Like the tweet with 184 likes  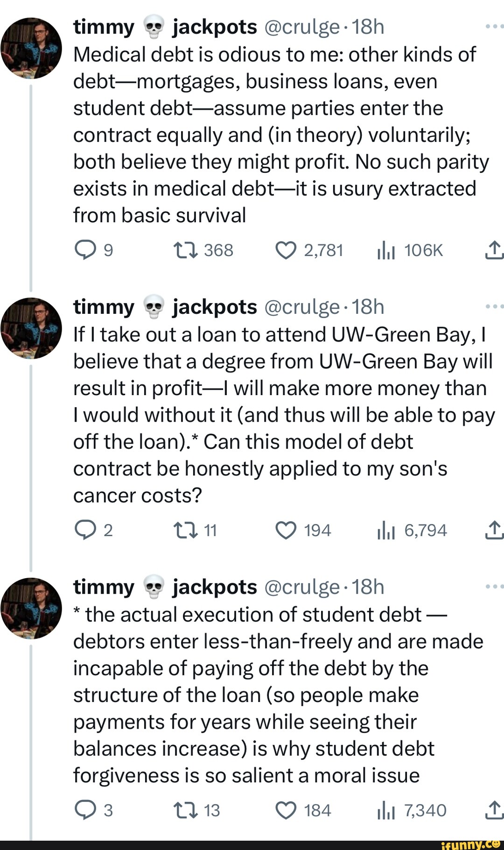click(x=286, y=811)
